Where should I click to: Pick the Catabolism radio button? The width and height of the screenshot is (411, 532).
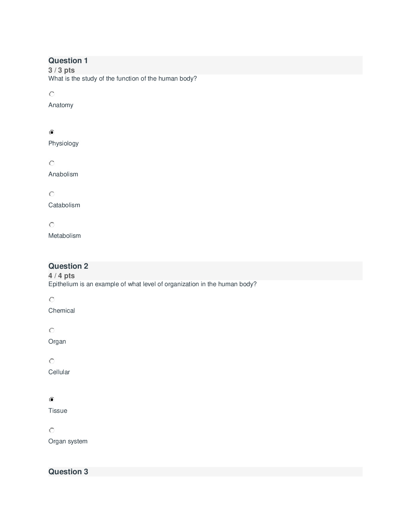point(52,194)
